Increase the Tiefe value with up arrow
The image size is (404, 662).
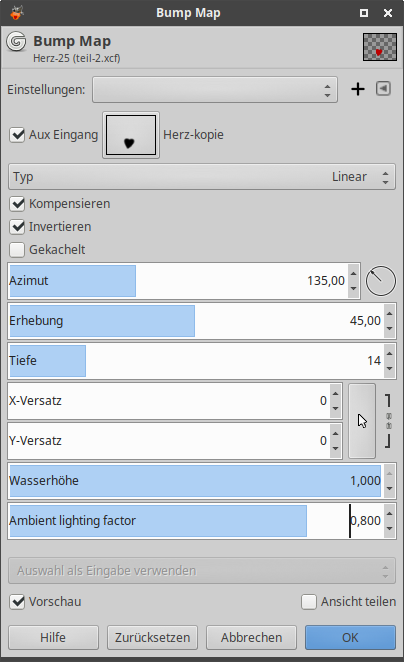[389, 353]
